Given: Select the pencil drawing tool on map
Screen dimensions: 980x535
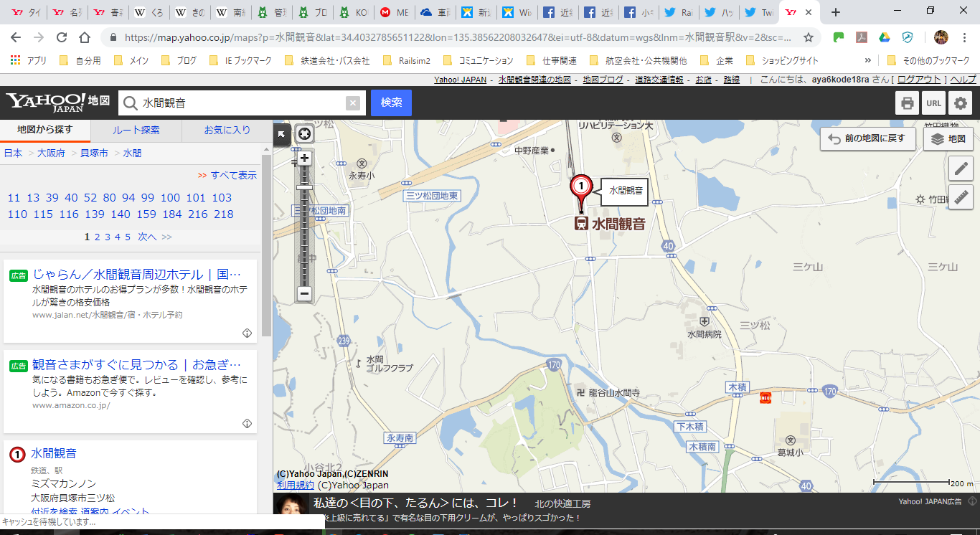Looking at the screenshot, I should coord(961,169).
